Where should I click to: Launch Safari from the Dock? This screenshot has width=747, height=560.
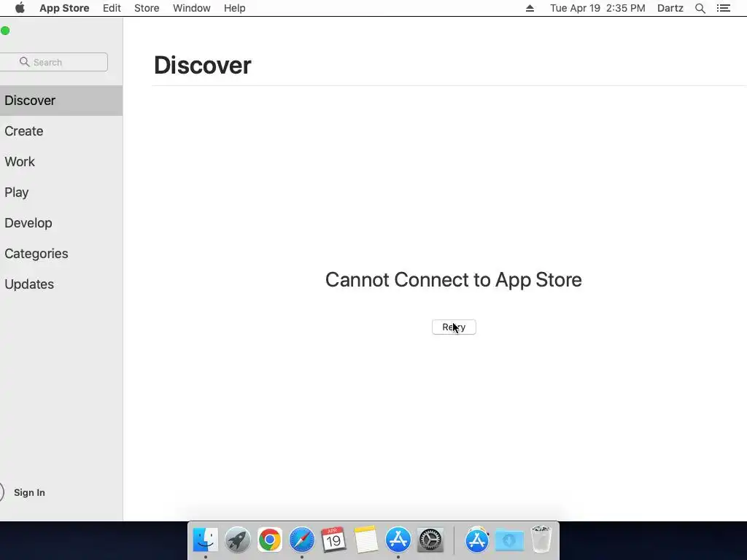pos(301,540)
